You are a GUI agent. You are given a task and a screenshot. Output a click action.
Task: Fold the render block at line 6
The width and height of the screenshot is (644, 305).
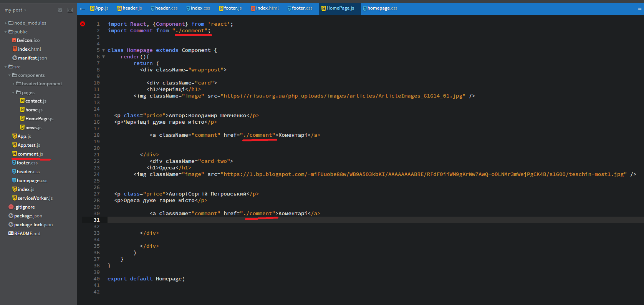pos(103,57)
